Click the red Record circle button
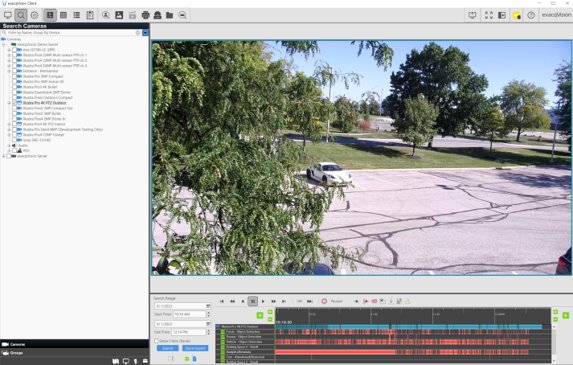Image resolution: width=573 pixels, height=365 pixels. pos(324,301)
